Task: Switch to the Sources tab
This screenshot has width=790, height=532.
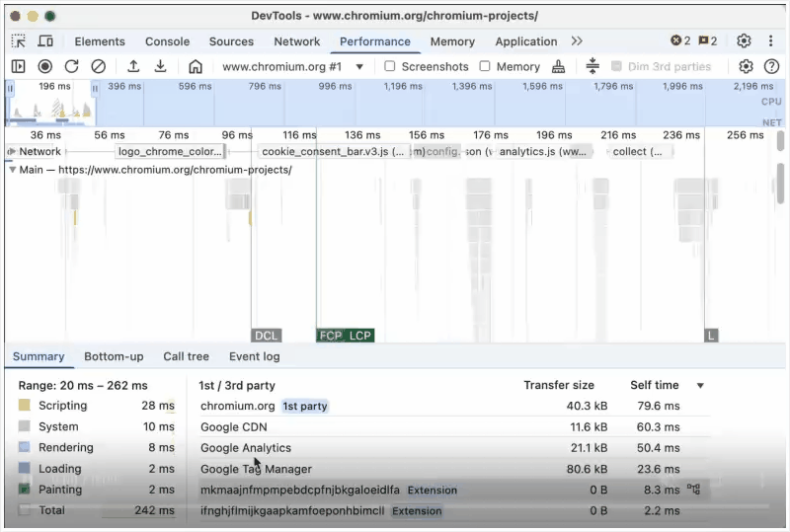Action: [231, 41]
